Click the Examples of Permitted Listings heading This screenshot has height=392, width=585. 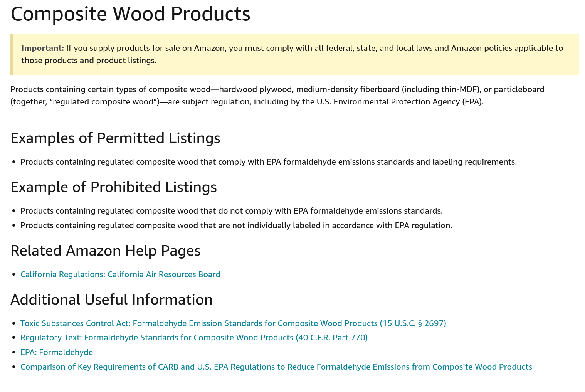(x=116, y=138)
